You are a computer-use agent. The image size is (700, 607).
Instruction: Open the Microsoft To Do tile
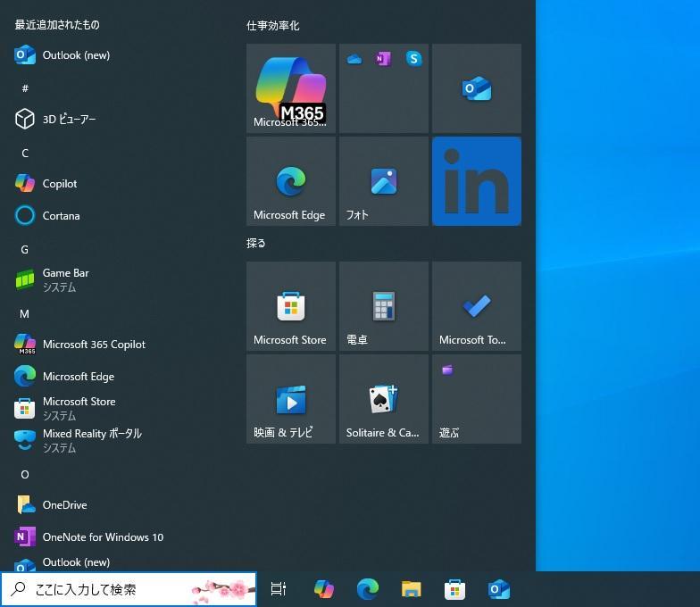click(477, 306)
